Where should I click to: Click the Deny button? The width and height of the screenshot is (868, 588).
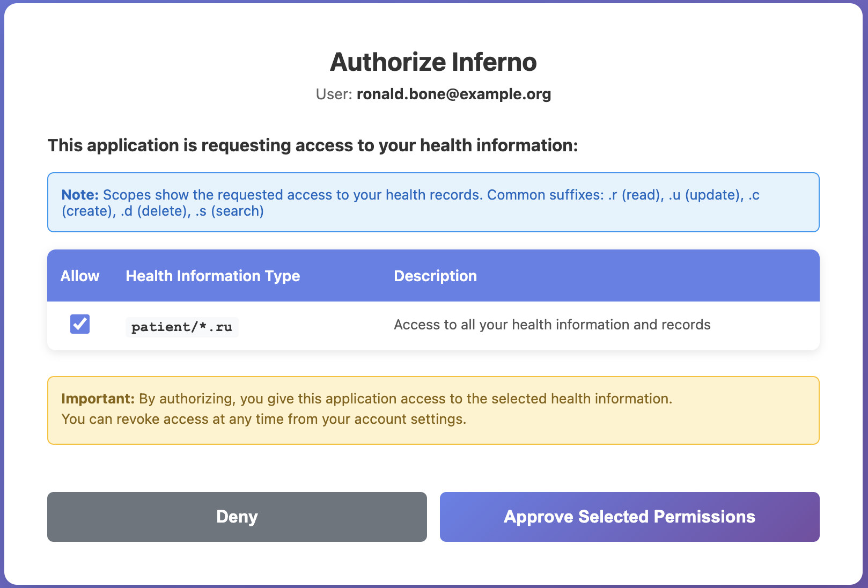click(237, 517)
